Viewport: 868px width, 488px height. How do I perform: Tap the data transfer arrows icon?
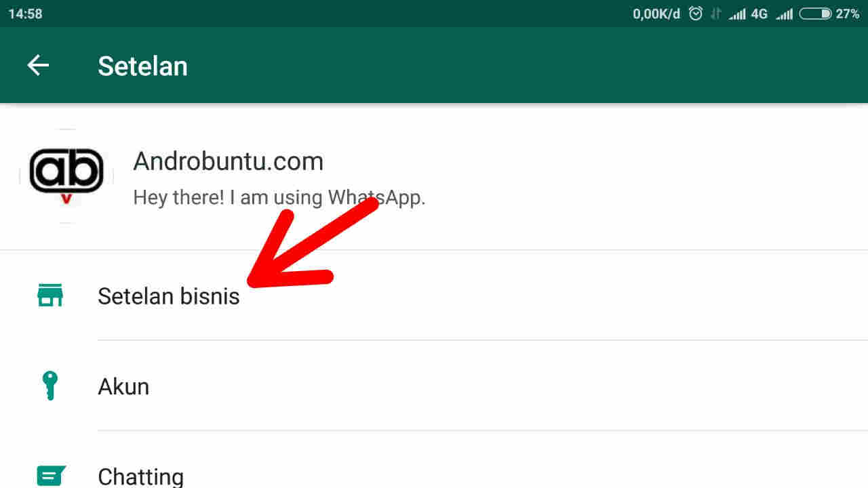pos(715,14)
